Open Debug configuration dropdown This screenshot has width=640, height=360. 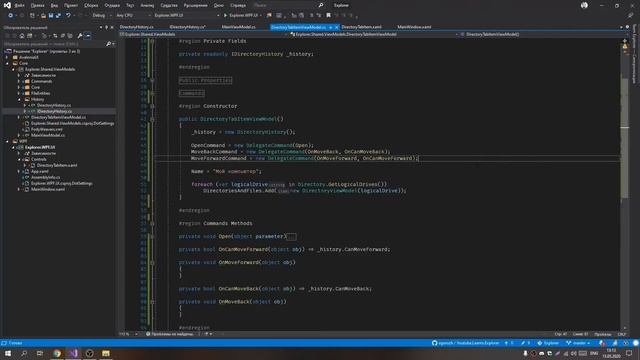pos(102,16)
